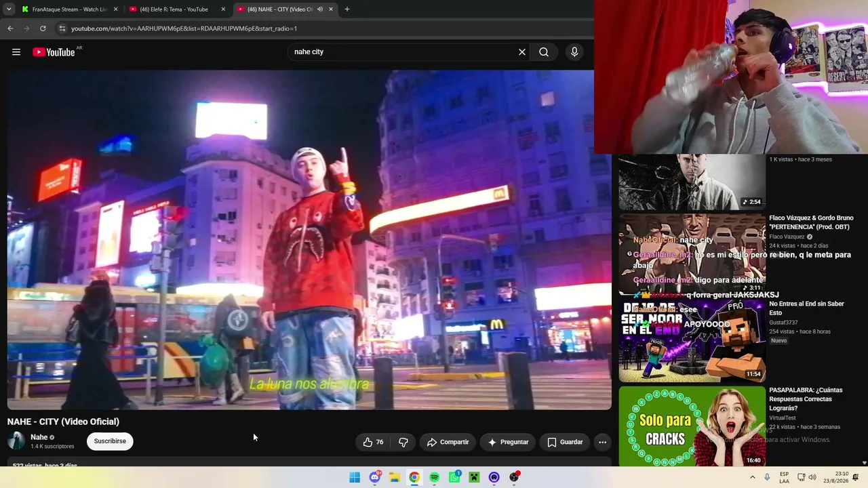868x488 pixels.
Task: Open Spotify from the taskbar
Action: pos(435,477)
